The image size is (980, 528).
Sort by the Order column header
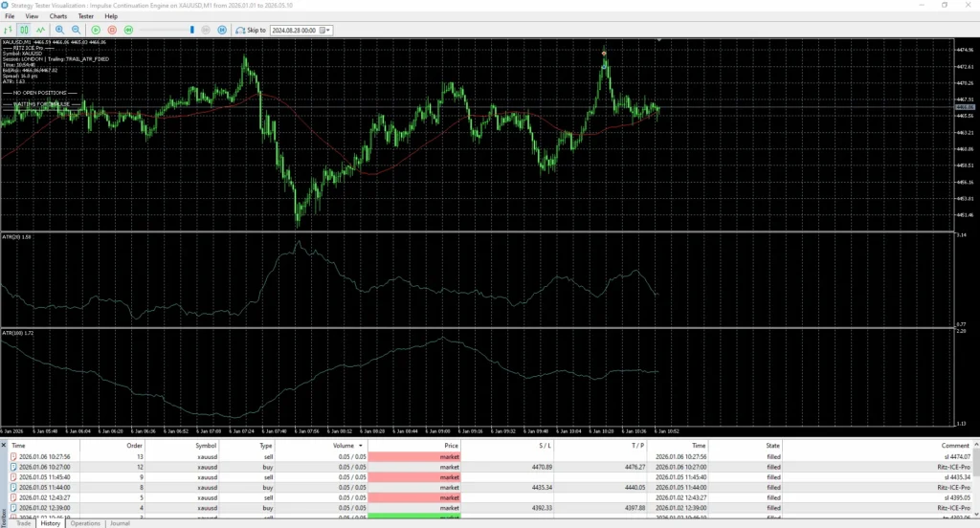[x=134, y=446]
